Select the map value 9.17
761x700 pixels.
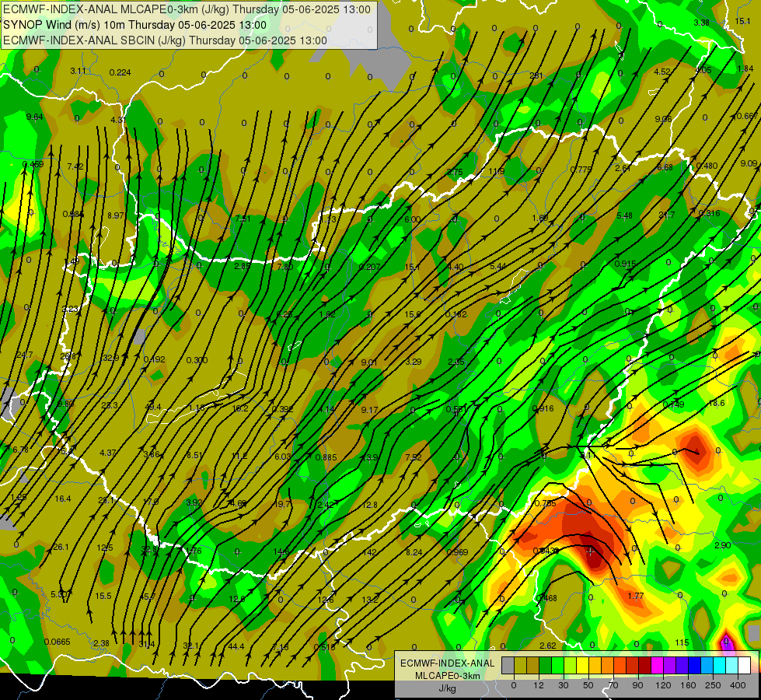(369, 410)
